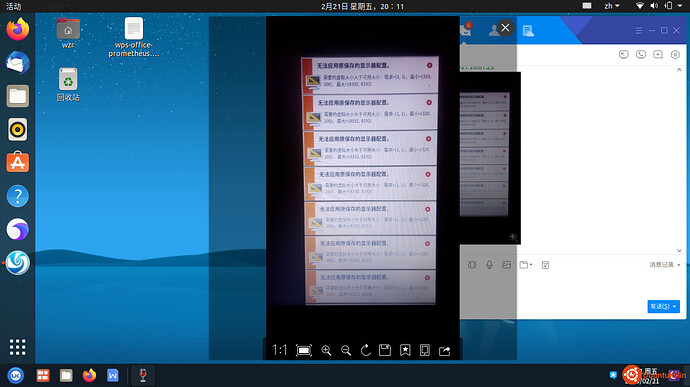Open Files manager from the dock
The height and width of the screenshot is (387, 690).
coord(18,96)
